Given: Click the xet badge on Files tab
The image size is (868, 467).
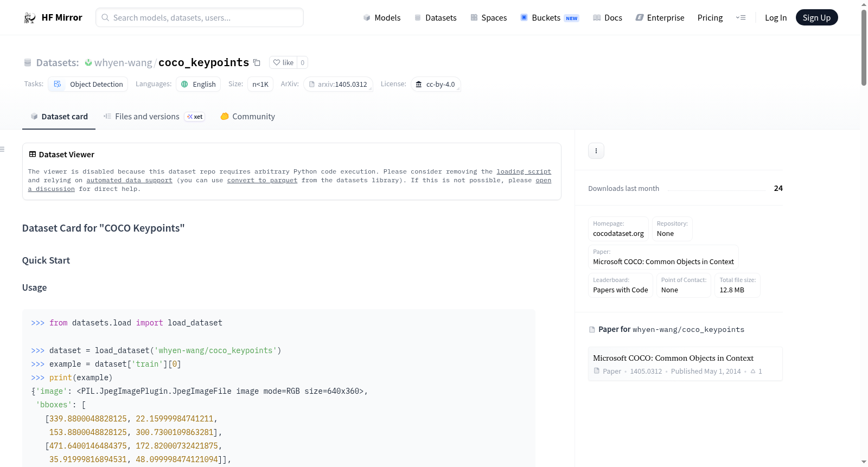Looking at the screenshot, I should pyautogui.click(x=195, y=117).
